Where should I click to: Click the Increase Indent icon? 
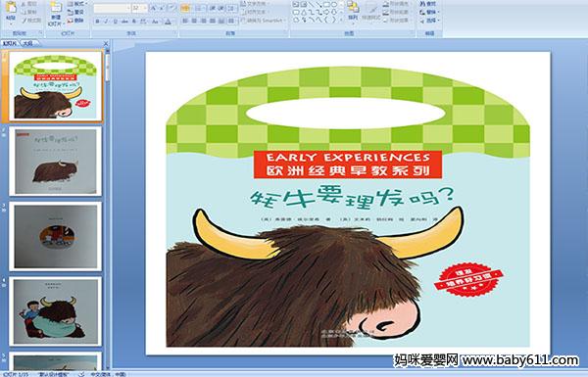click(221, 8)
